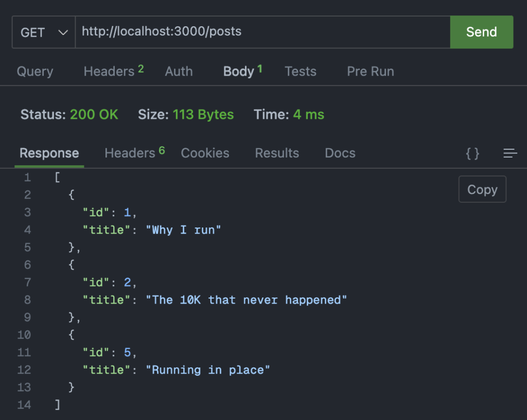Switch to the Query tab
This screenshot has height=420, width=527.
[x=34, y=72]
